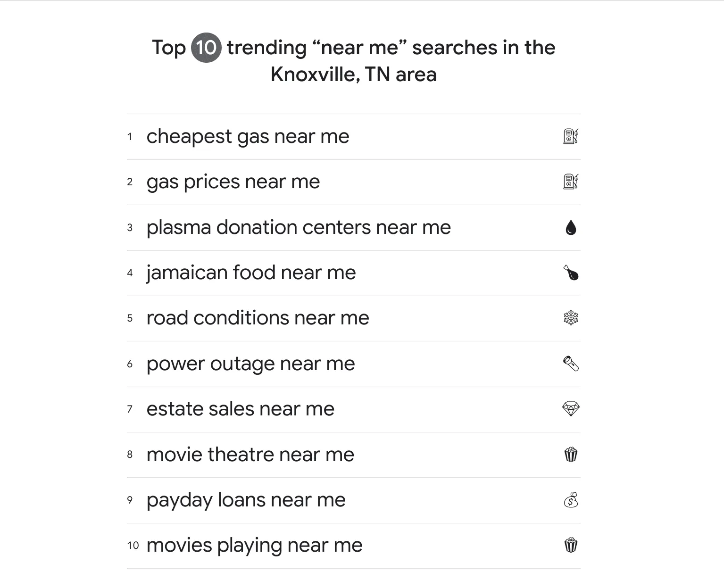Click the blood drop icon for plasma donation
Image resolution: width=724 pixels, height=588 pixels.
tap(571, 228)
